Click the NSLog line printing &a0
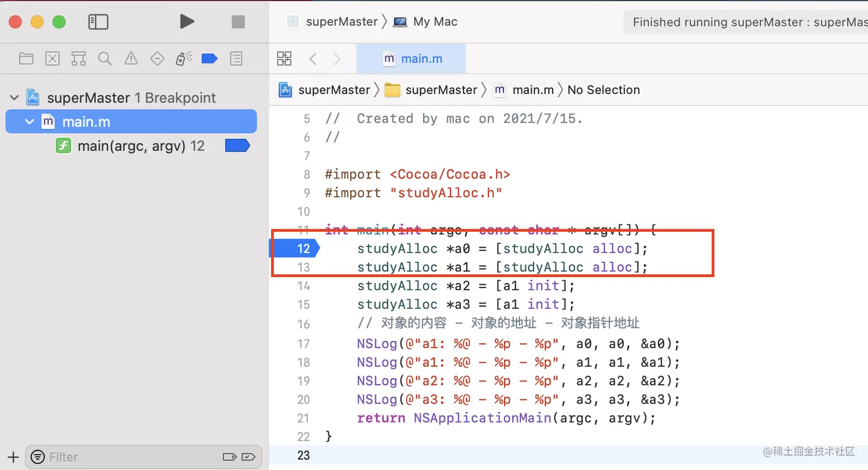868x470 pixels. coord(518,344)
